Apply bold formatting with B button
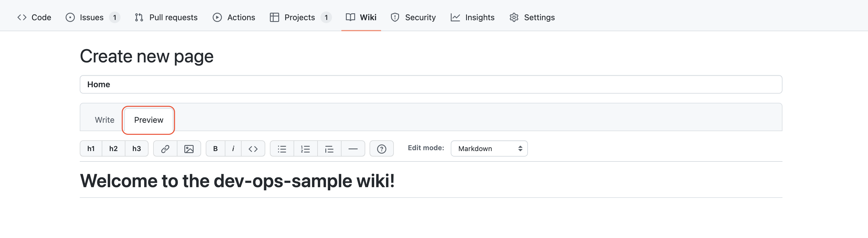868x238 pixels. tap(215, 149)
